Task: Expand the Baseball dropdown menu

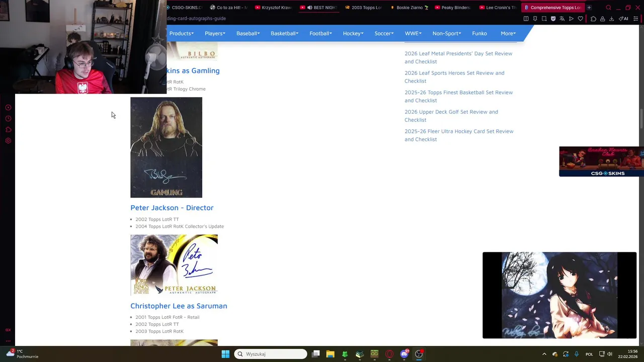Action: point(248,33)
